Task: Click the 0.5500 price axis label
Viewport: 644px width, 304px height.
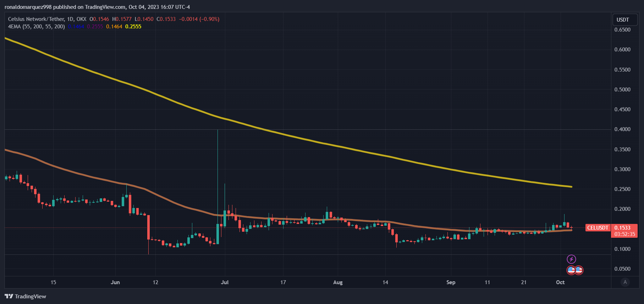Action: (623, 70)
